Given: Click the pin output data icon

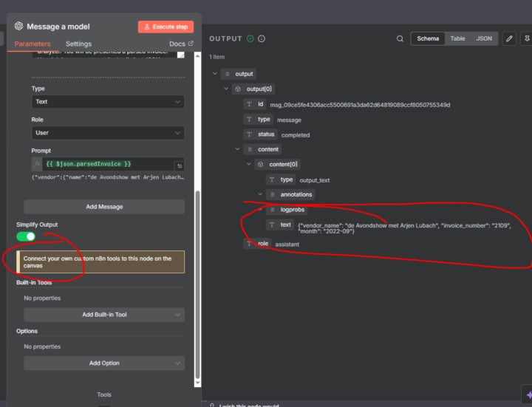Looking at the screenshot, I should (x=526, y=38).
